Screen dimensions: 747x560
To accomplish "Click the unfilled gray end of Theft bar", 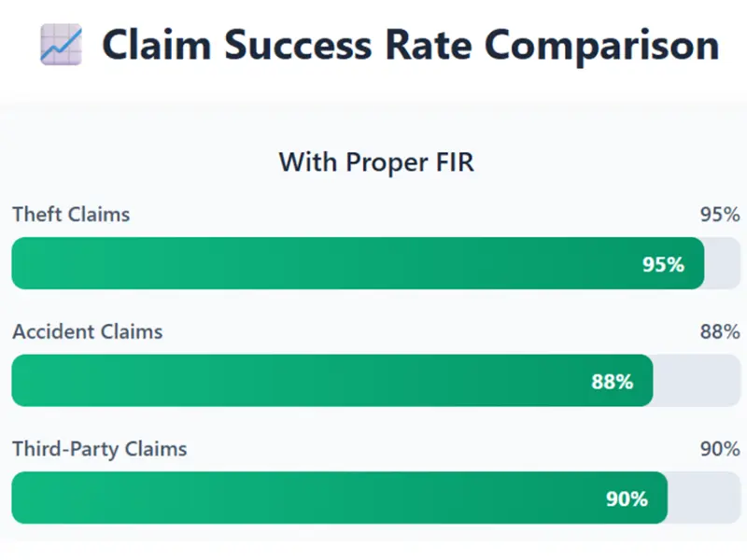I will pyautogui.click(x=721, y=263).
